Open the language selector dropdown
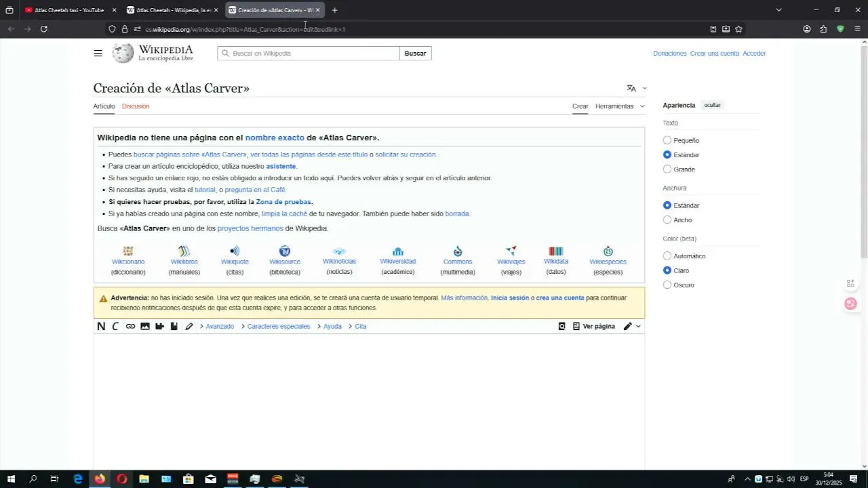This screenshot has height=488, width=868. point(637,88)
